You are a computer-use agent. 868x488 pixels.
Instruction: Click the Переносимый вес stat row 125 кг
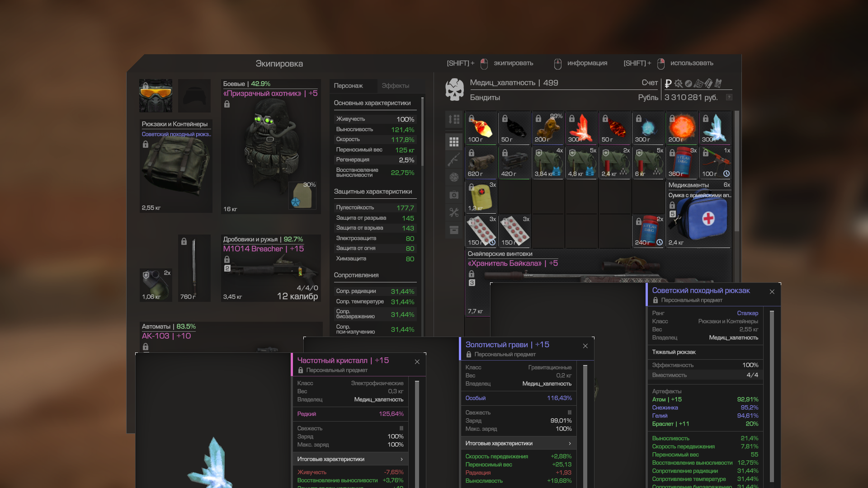tap(375, 150)
